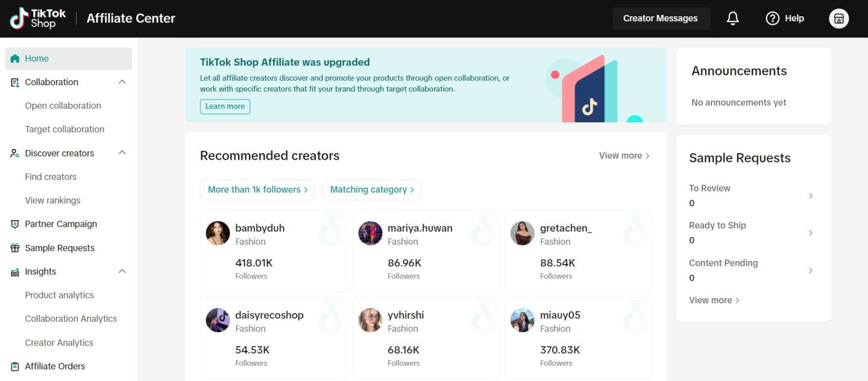868x381 pixels.
Task: Open bambyduh creator profile avatar
Action: click(x=218, y=233)
